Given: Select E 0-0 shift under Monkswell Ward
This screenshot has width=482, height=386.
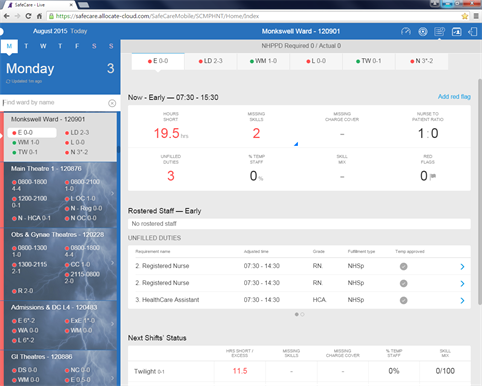Looking at the screenshot, I should [x=32, y=133].
